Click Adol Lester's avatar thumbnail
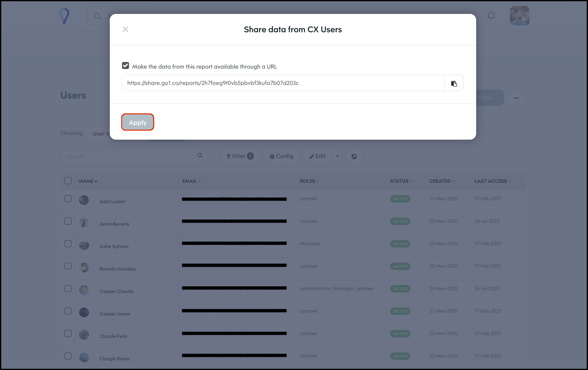This screenshot has width=588, height=370. (x=84, y=200)
